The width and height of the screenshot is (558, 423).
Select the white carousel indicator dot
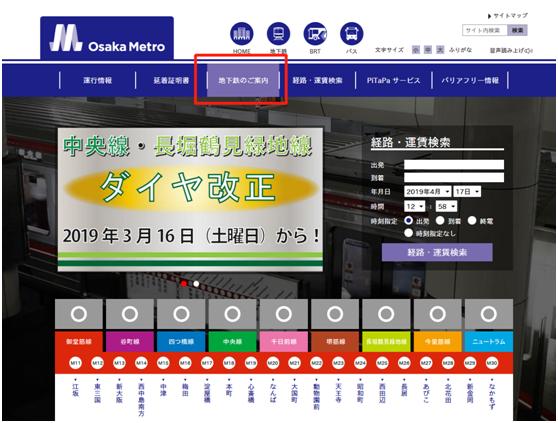196,284
